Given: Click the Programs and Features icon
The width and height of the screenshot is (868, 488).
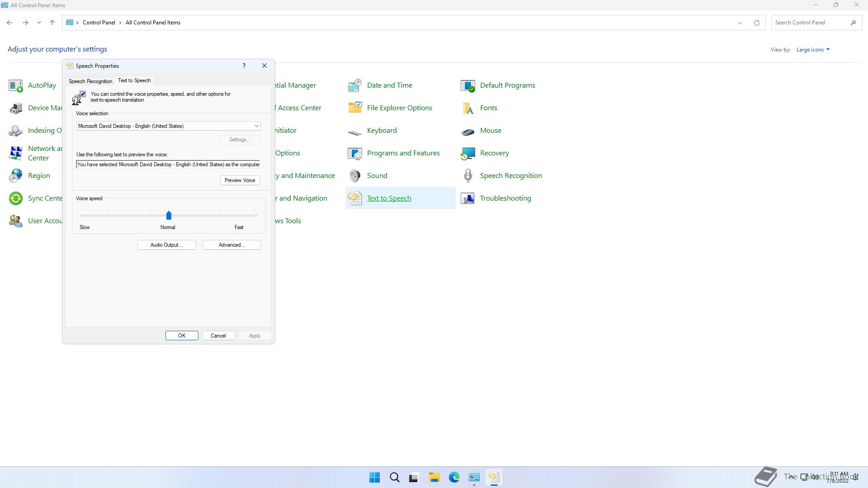Looking at the screenshot, I should (x=355, y=153).
